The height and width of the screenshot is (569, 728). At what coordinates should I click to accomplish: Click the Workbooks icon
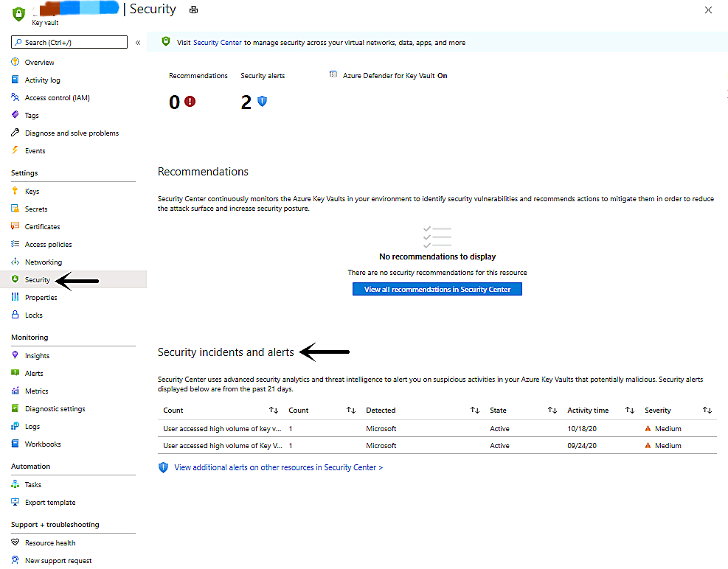point(15,443)
